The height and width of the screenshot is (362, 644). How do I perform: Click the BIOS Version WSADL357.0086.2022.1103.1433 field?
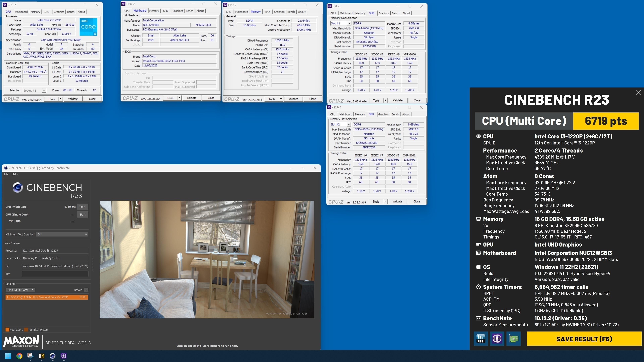pos(179,61)
